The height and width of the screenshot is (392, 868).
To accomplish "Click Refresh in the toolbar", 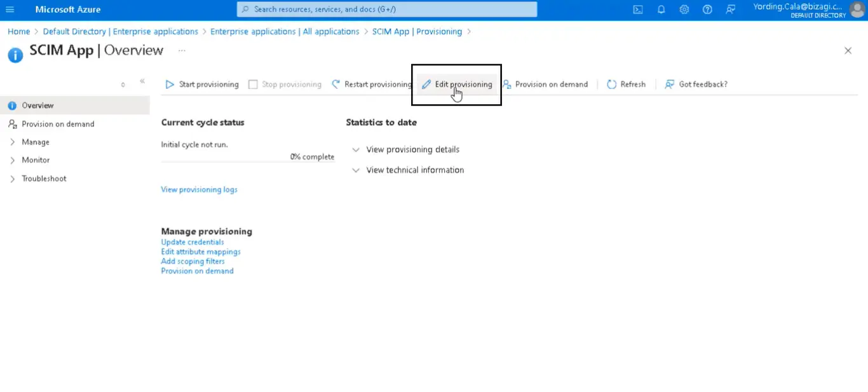I will [x=626, y=84].
